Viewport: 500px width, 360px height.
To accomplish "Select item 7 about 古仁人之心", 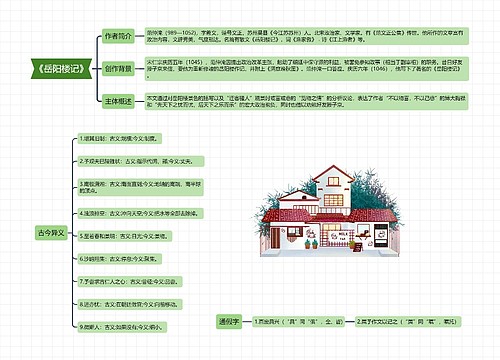I will [130, 281].
